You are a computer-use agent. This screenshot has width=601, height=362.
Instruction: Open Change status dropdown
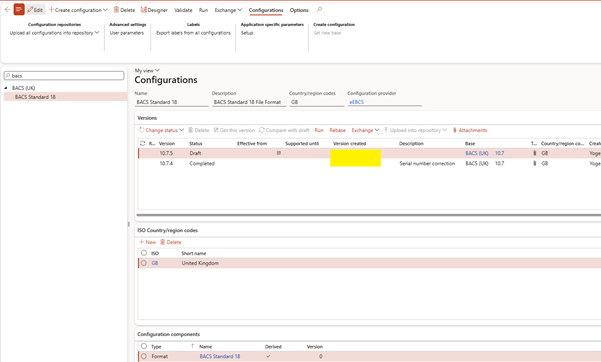click(x=161, y=130)
